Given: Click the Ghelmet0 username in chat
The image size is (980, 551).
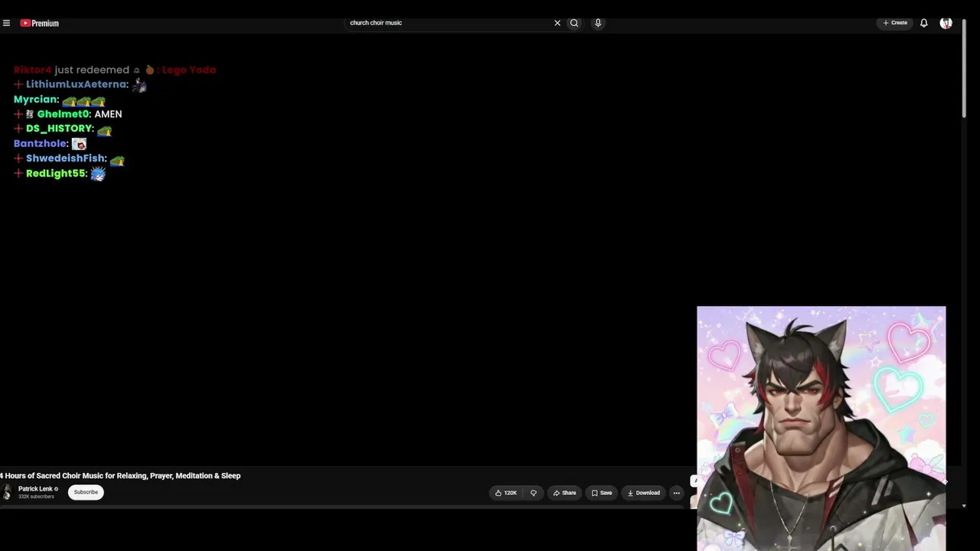Looking at the screenshot, I should point(64,114).
